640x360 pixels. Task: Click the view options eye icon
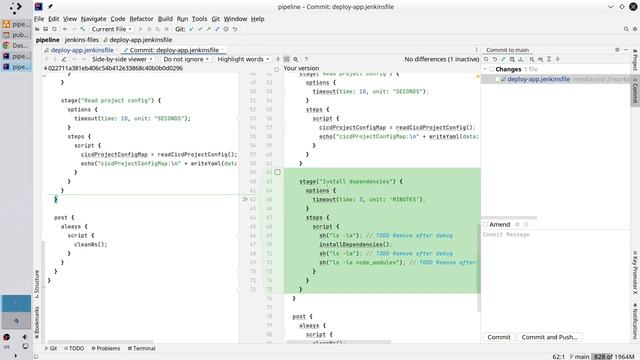(x=540, y=59)
